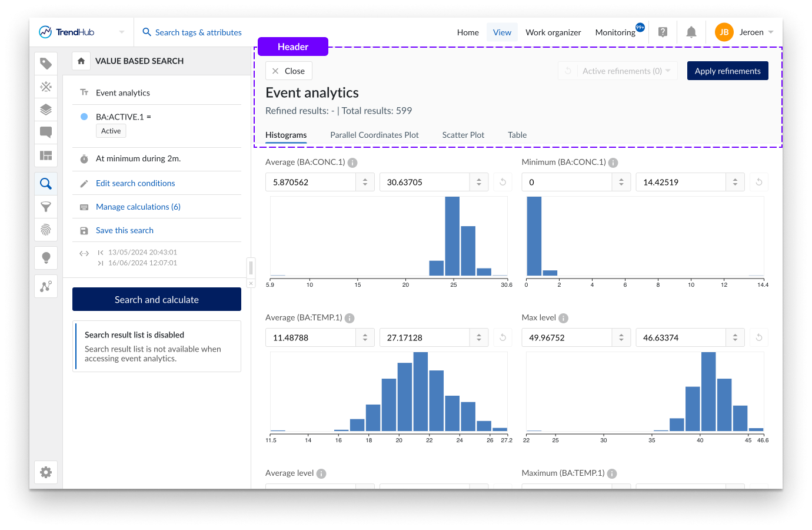
Task: Select the fingerprint sidebar icon
Action: (46, 230)
